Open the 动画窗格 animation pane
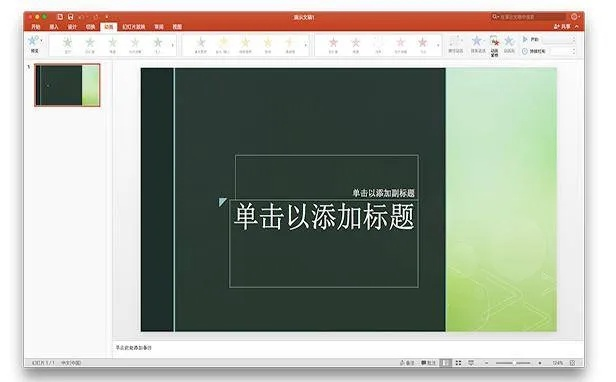Screen dimensions: 616x382 pyautogui.click(x=495, y=46)
